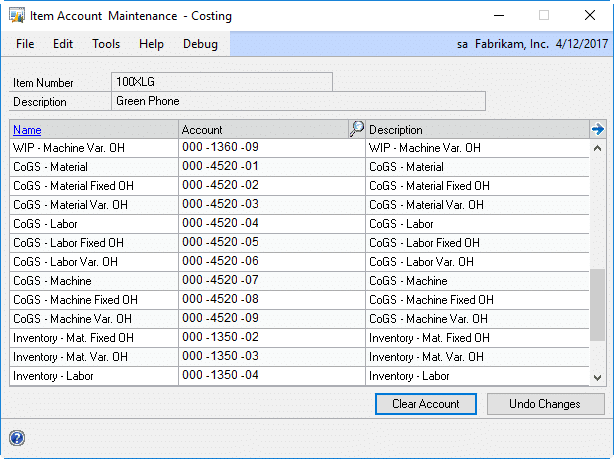Open the Help menu

(x=151, y=44)
